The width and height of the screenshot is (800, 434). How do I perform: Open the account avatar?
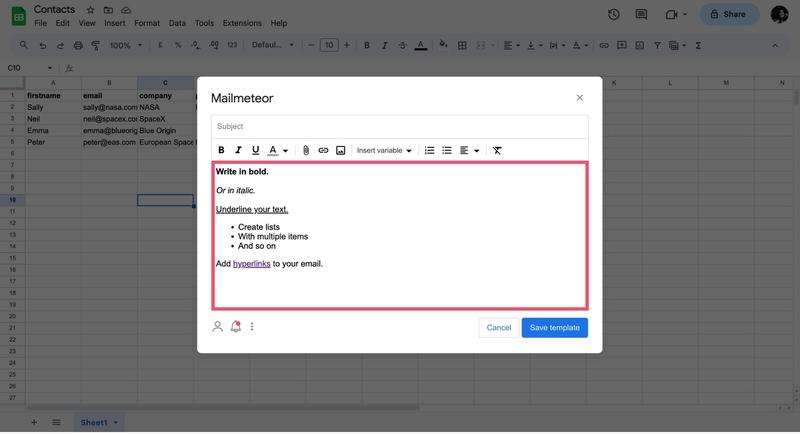point(779,14)
